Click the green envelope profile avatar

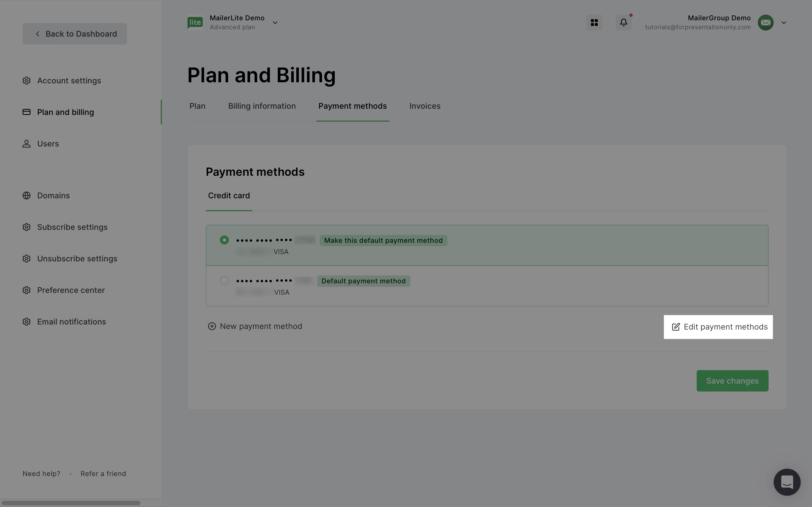[765, 23]
